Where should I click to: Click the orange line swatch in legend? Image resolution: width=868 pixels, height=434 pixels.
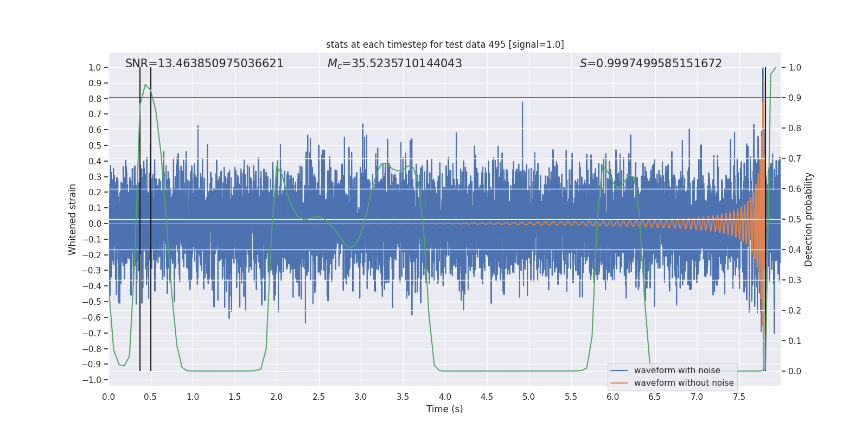click(619, 383)
